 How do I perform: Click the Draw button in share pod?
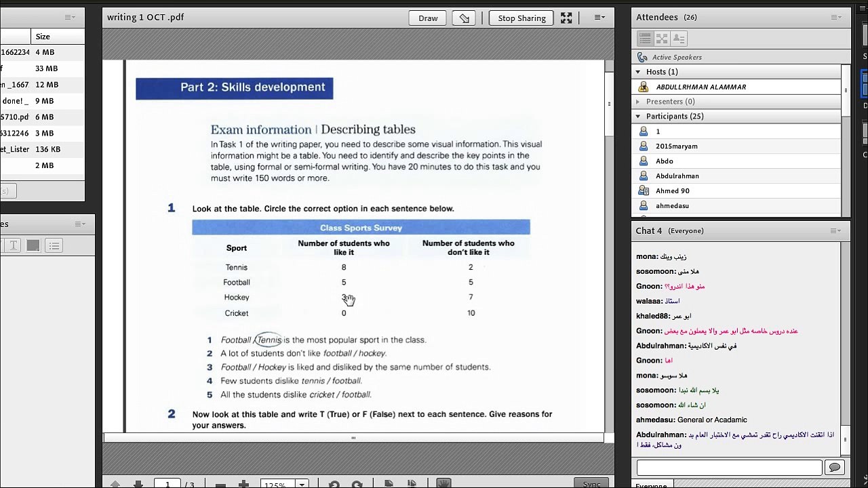pyautogui.click(x=428, y=18)
